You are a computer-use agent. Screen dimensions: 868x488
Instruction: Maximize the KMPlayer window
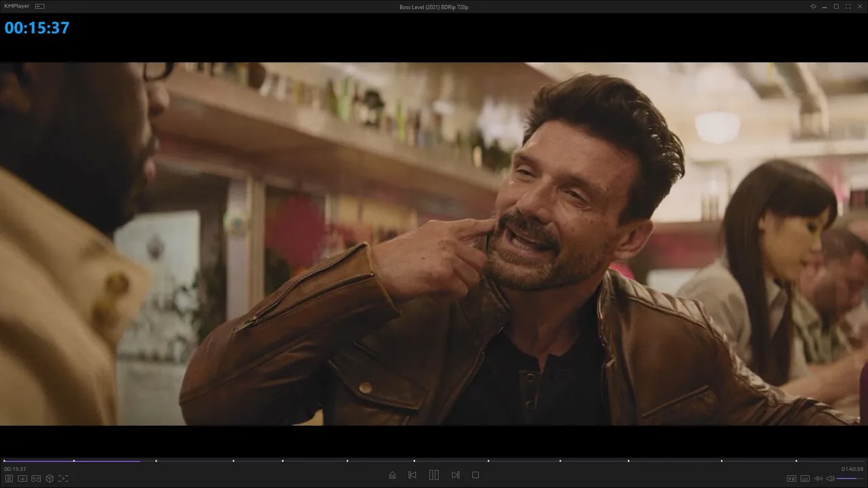pos(836,6)
